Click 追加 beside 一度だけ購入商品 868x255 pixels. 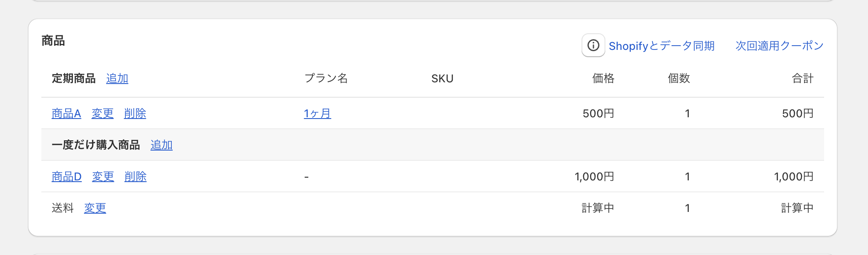point(162,145)
